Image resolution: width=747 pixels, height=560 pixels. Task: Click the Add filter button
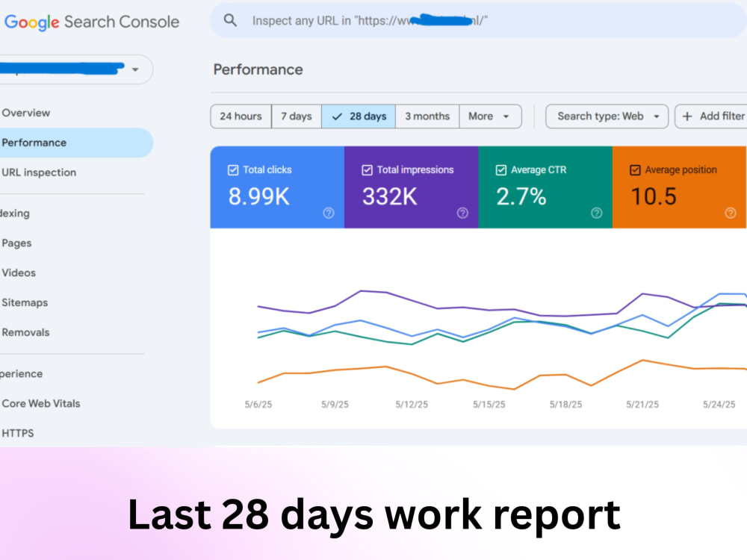[711, 116]
